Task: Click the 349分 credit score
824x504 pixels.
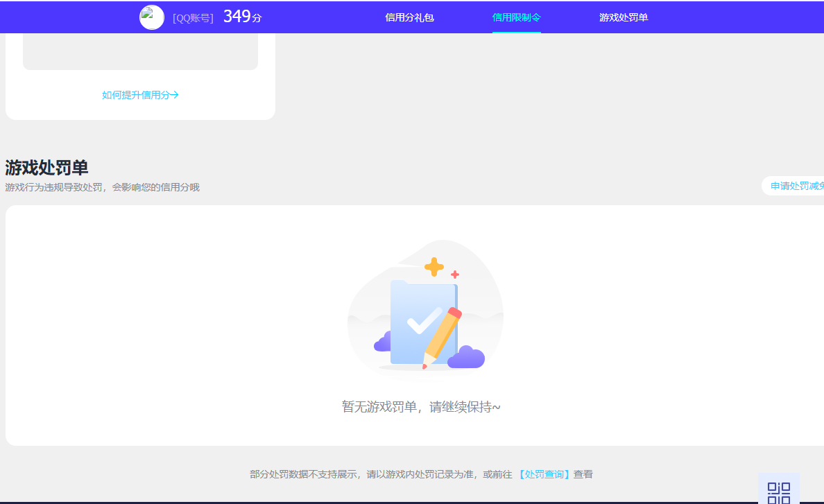Action: click(x=242, y=17)
